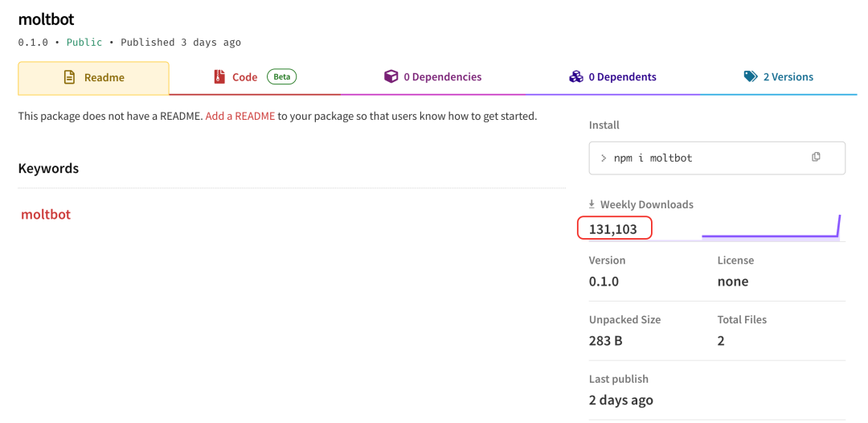
Task: Click the "npm i moltbot" command text
Action: (653, 158)
